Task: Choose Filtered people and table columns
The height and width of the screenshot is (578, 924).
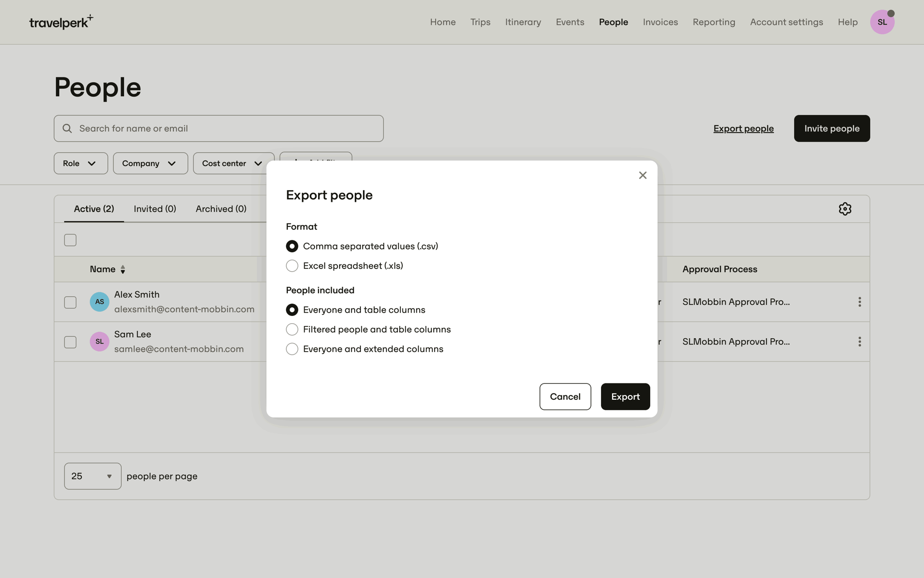Action: coord(292,329)
